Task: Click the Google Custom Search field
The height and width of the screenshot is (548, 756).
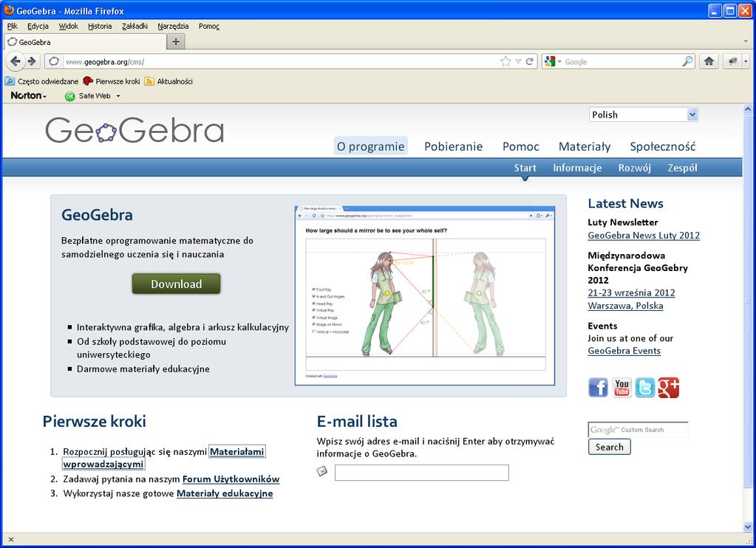Action: point(638,429)
